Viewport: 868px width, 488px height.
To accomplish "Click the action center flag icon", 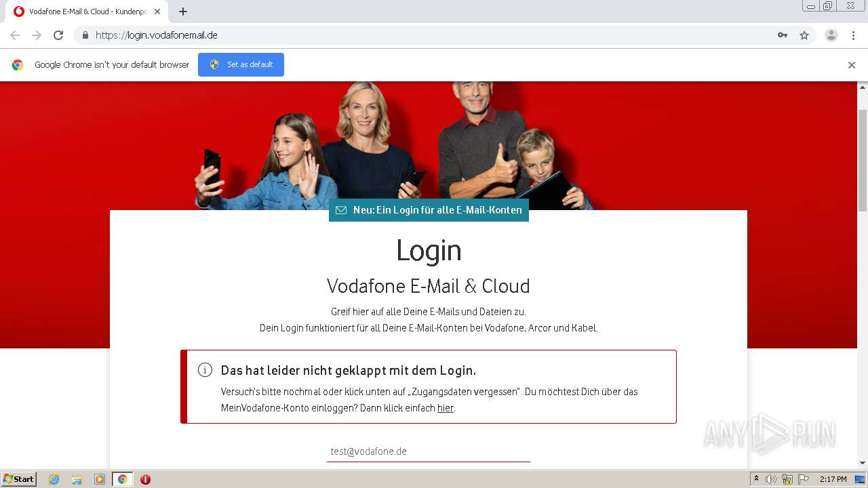I will coord(804,479).
